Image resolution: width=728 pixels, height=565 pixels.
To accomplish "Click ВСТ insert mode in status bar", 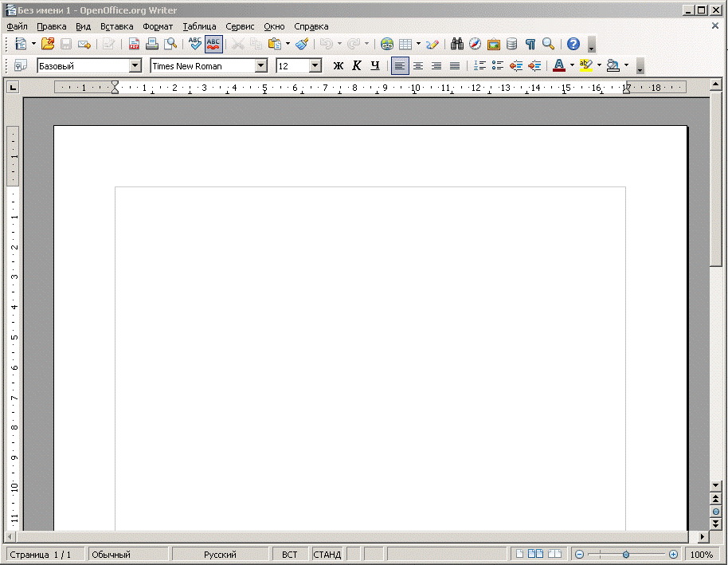I will coord(290,555).
